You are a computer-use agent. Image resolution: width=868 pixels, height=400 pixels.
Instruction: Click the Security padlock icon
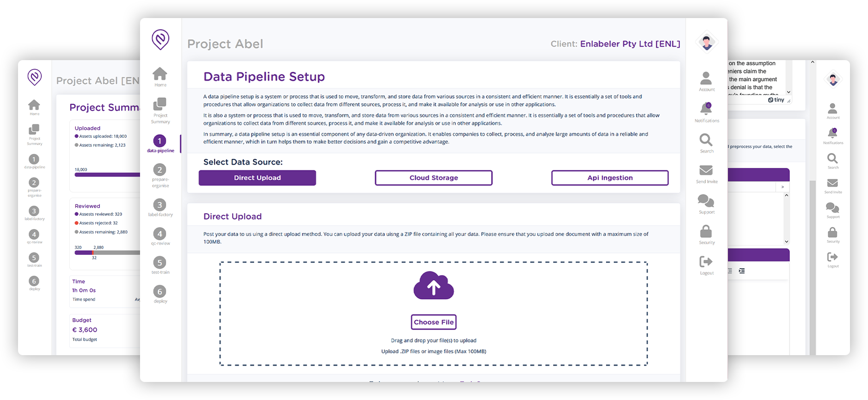click(706, 231)
